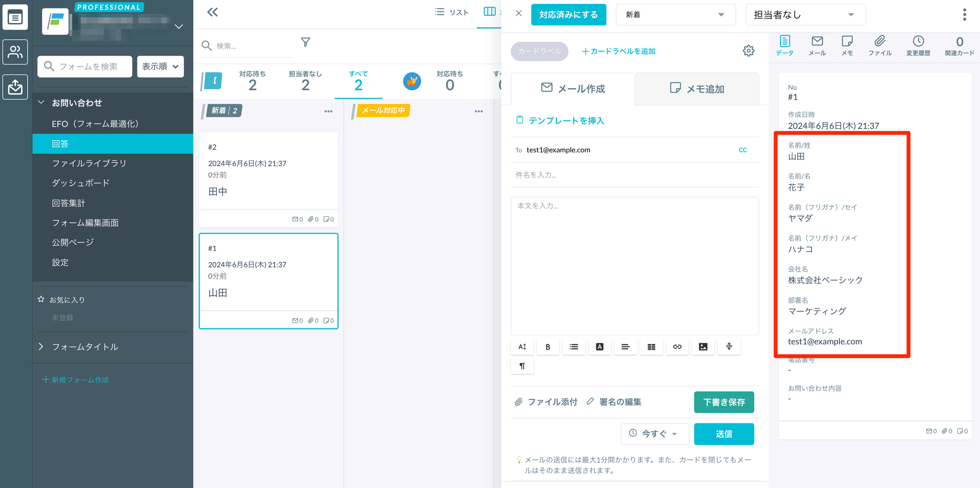Click the email body text area
980x488 pixels.
[x=635, y=266]
